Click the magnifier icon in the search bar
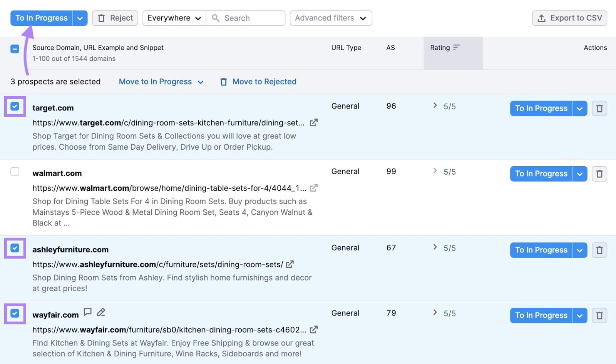The width and height of the screenshot is (616, 364). (x=216, y=18)
